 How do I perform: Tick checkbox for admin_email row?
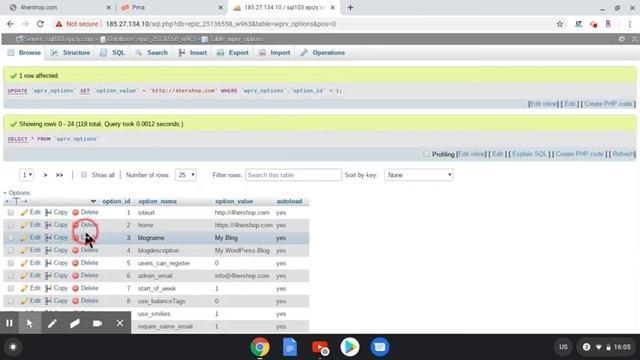(11, 276)
